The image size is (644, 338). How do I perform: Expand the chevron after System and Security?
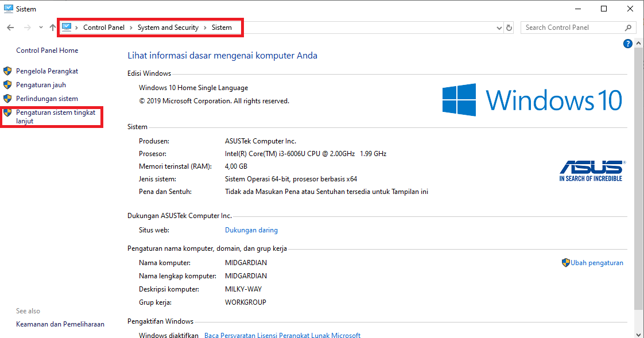click(205, 28)
